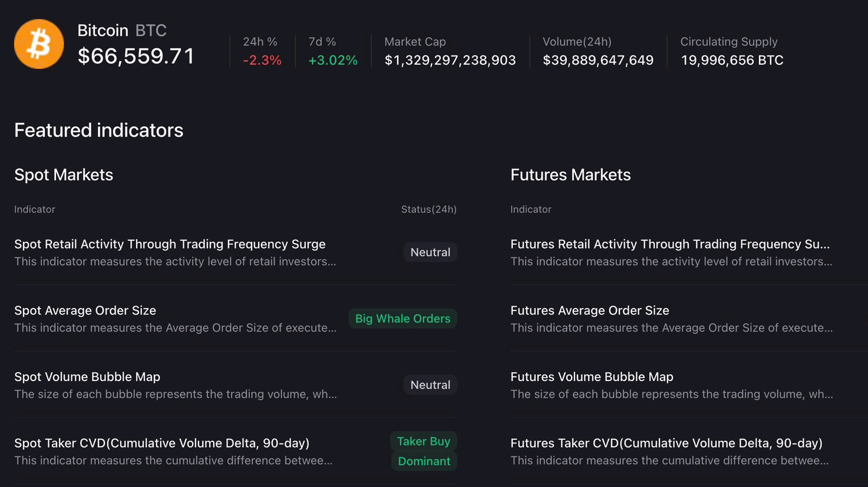The height and width of the screenshot is (487, 868).
Task: Click the Market Cap value
Action: point(450,61)
